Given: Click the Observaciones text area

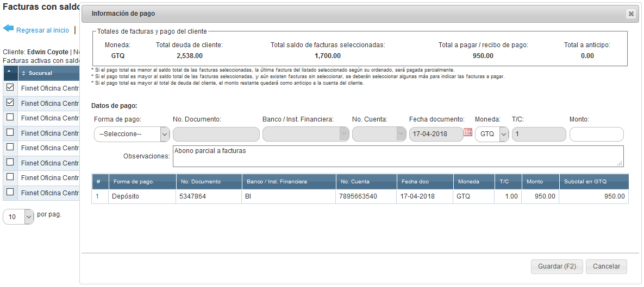Looking at the screenshot, I should coord(397,156).
